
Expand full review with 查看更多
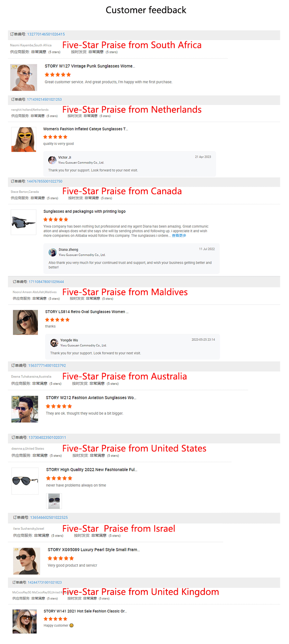click(179, 236)
